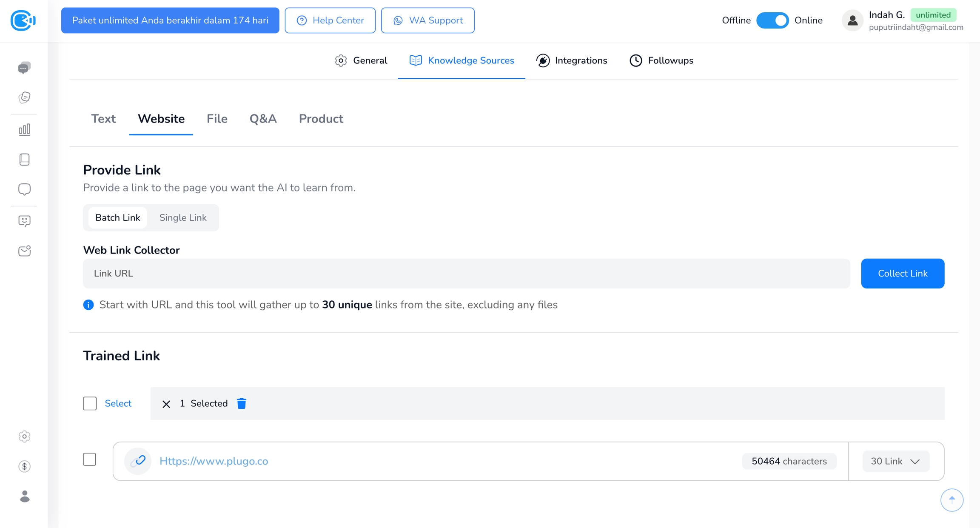The image size is (980, 528).
Task: Click the envelope mail sidebar icon
Action: (24, 251)
